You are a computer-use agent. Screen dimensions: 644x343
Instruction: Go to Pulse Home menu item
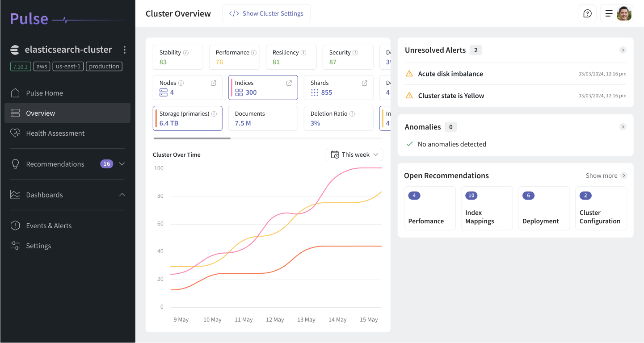point(67,93)
